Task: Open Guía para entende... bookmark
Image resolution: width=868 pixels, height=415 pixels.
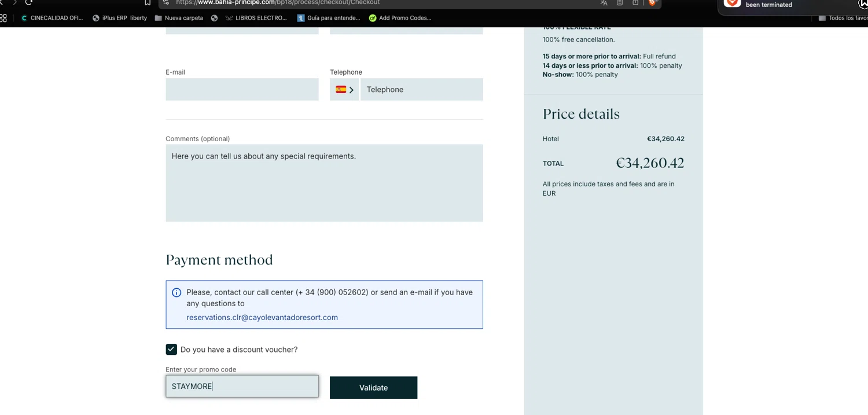Action: coord(329,18)
